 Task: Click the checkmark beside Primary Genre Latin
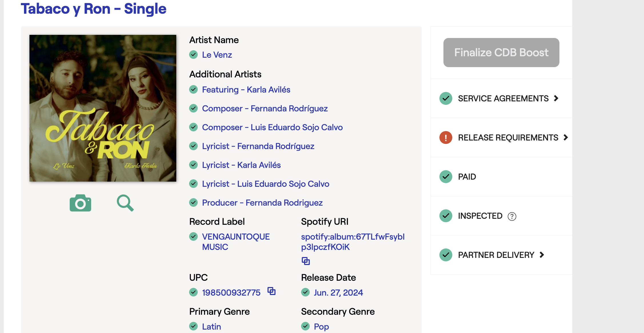pyautogui.click(x=193, y=326)
